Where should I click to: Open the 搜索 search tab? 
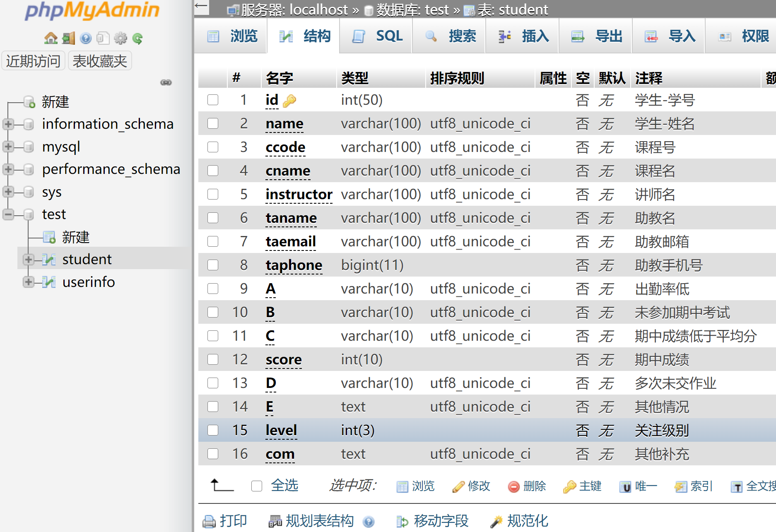[x=449, y=36]
